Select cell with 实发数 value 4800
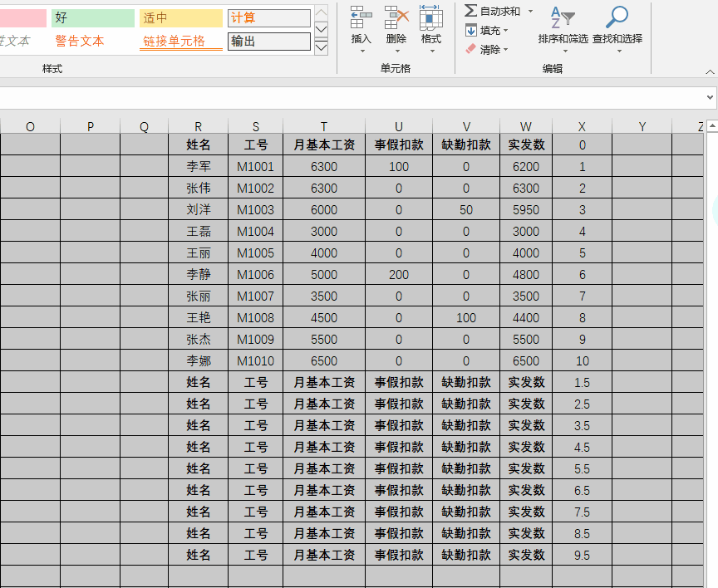The image size is (718, 588). point(526,275)
